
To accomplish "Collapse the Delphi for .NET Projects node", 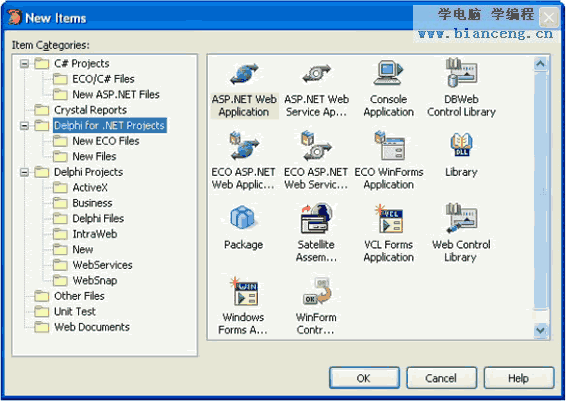I will coord(24,126).
